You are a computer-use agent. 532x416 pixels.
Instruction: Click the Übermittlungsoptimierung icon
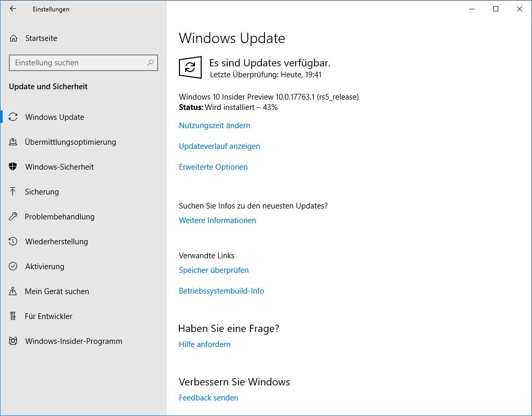[x=13, y=142]
